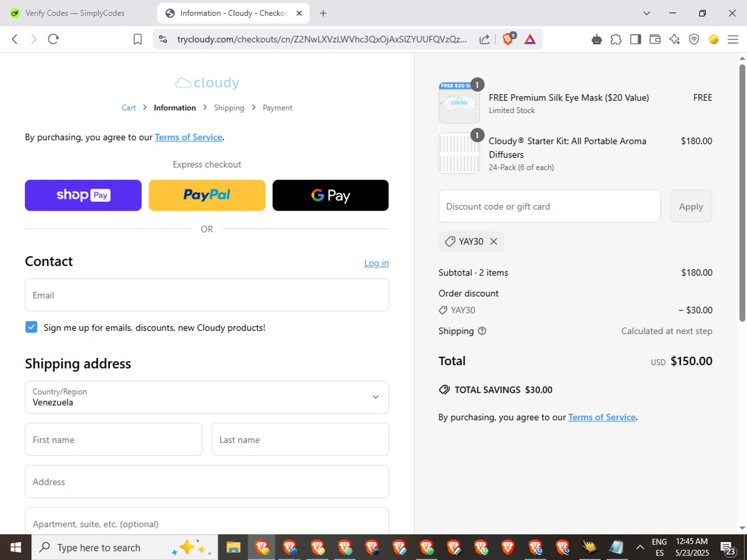The image size is (747, 560).
Task: Open Terms of Service link in order summary
Action: [x=602, y=417]
